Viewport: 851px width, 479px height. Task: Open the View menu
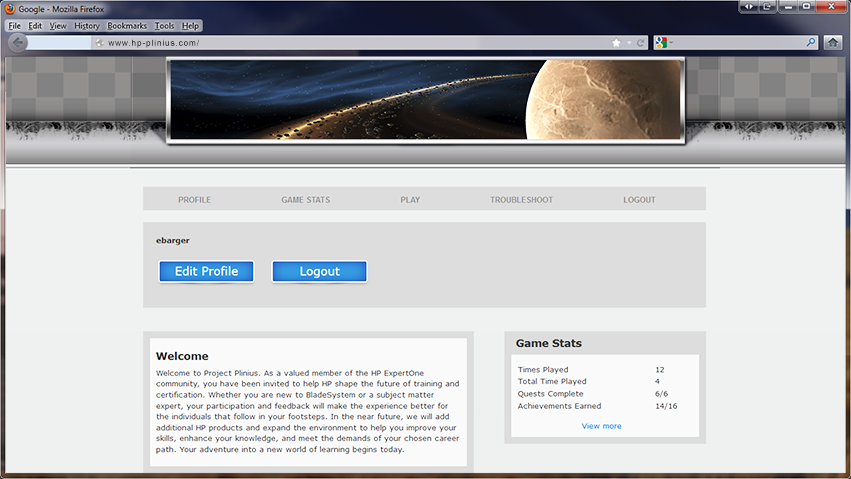(58, 25)
